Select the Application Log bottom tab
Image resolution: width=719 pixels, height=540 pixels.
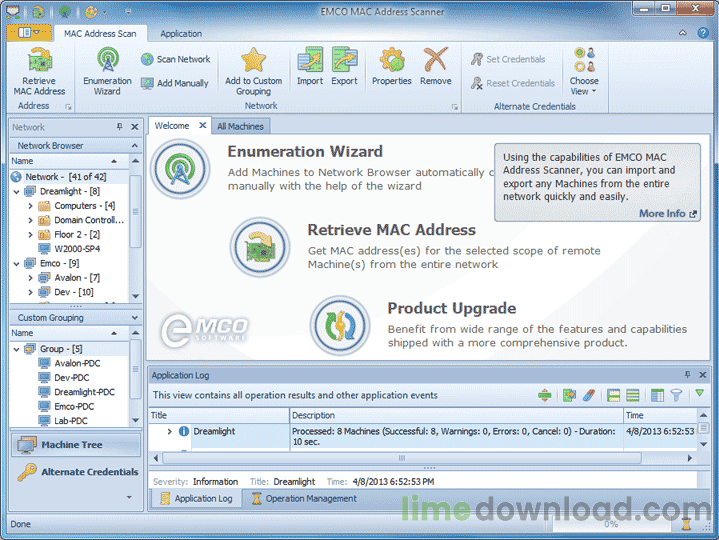pyautogui.click(x=196, y=498)
